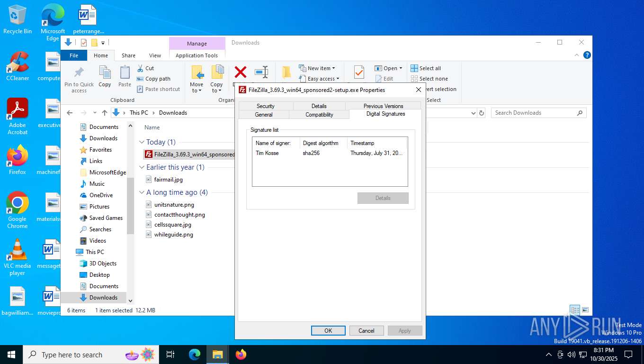
Task: Click the Up arrow in Explorer navigation
Action: (x=105, y=113)
